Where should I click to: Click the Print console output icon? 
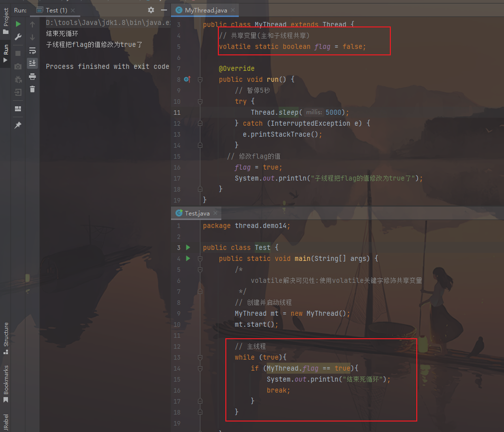point(32,76)
